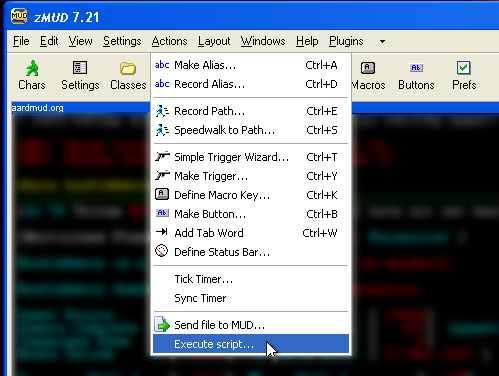Choose Make Button… menu entry

click(251, 214)
